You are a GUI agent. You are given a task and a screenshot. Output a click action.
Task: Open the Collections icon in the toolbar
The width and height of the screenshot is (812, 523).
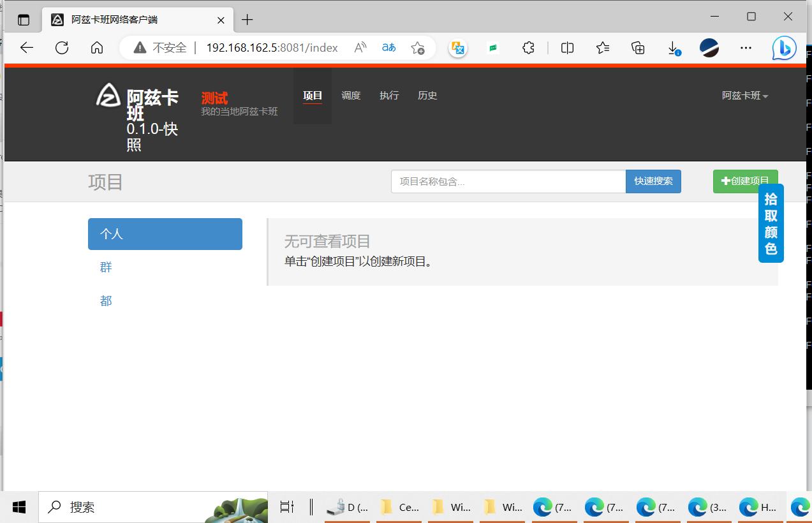[637, 47]
